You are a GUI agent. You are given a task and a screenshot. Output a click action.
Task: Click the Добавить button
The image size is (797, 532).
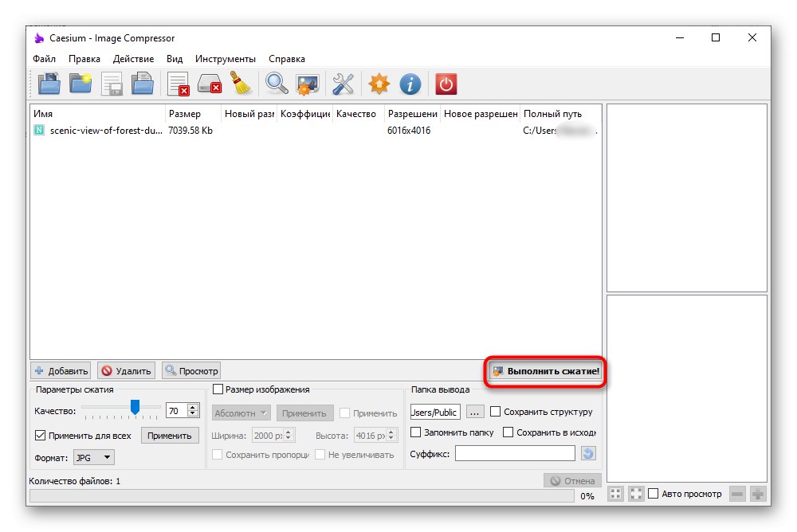click(x=61, y=371)
